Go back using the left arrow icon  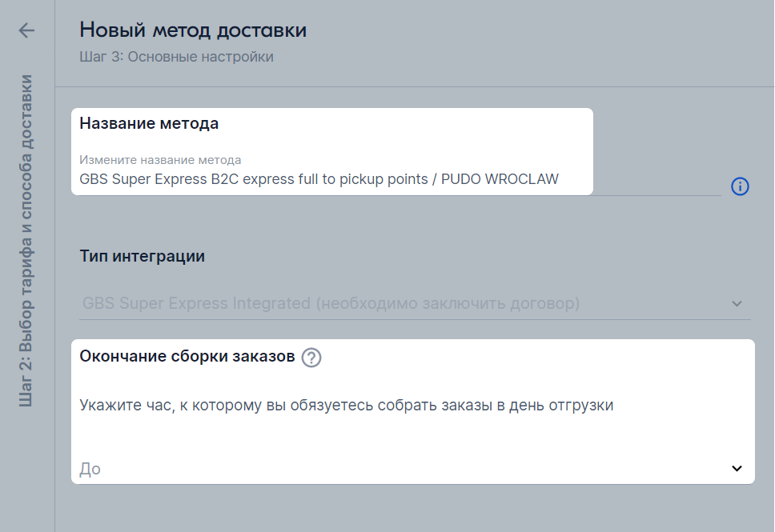click(x=26, y=30)
